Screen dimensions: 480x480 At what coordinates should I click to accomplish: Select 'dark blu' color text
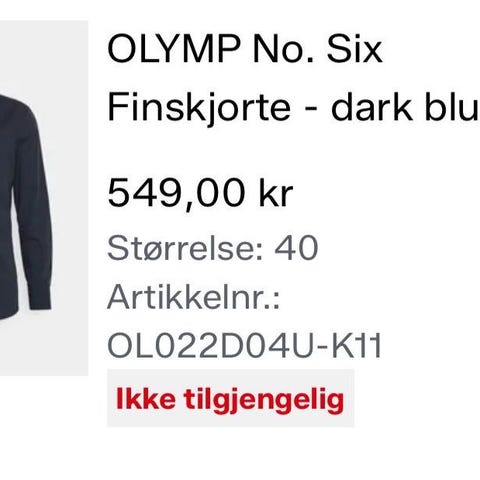(405, 107)
